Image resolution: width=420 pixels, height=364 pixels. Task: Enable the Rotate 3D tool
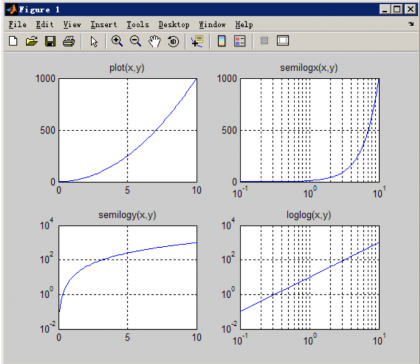click(173, 41)
